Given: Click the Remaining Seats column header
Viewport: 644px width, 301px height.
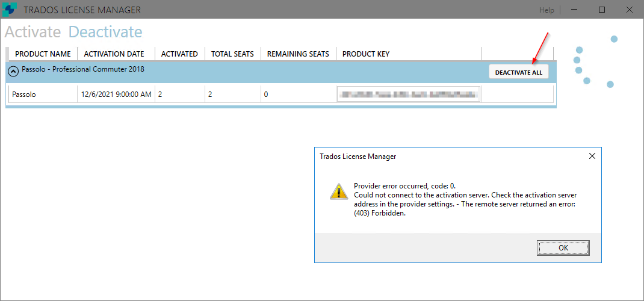Looking at the screenshot, I should (298, 54).
